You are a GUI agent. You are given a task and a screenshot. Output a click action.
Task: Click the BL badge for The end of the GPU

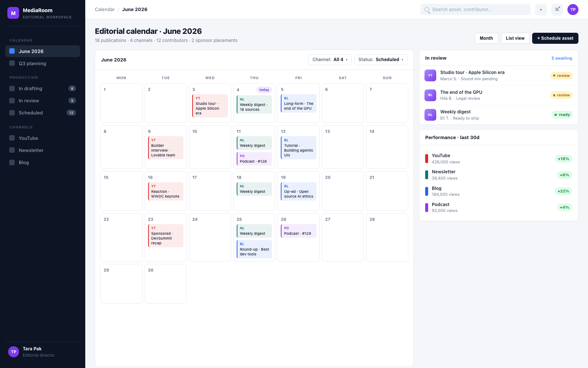tap(430, 95)
